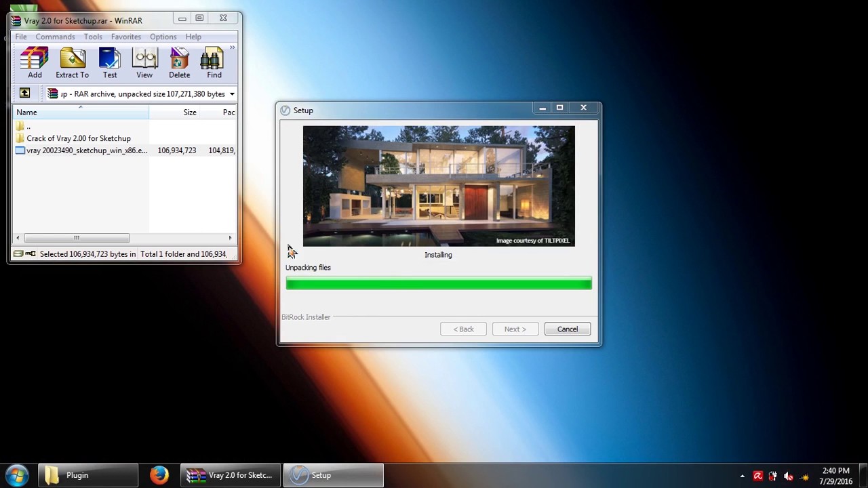The width and height of the screenshot is (868, 488).
Task: Click the View file toolbar icon
Action: 144,63
